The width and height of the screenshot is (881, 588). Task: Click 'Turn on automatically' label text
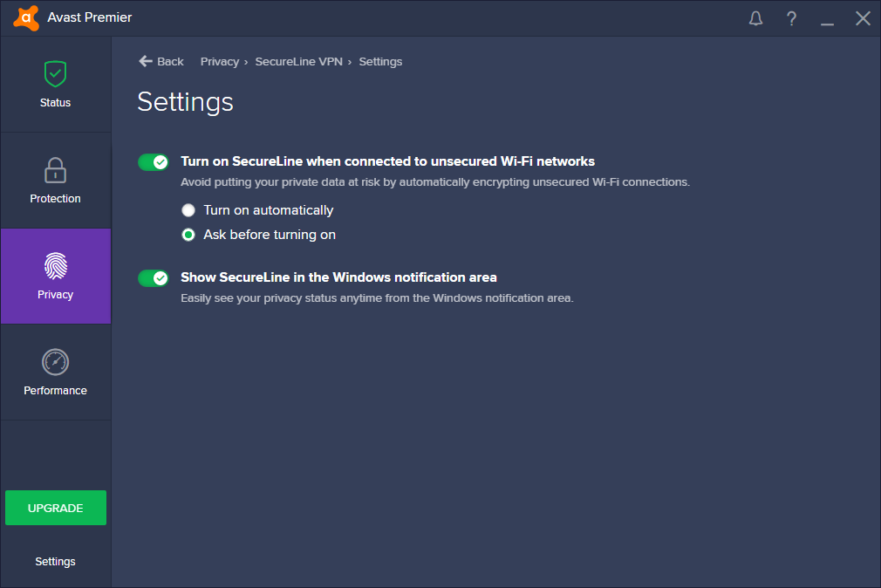268,210
